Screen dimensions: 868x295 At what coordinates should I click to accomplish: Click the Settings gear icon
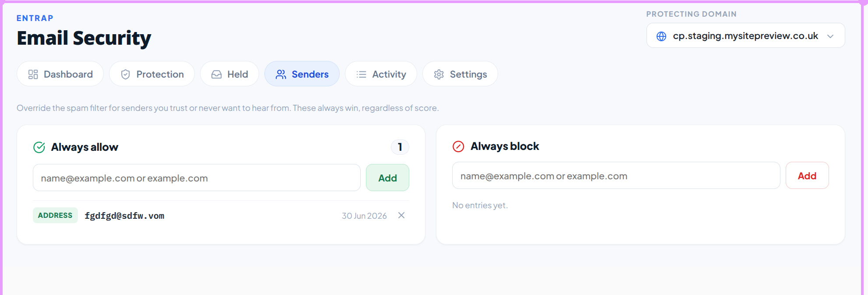pos(439,75)
